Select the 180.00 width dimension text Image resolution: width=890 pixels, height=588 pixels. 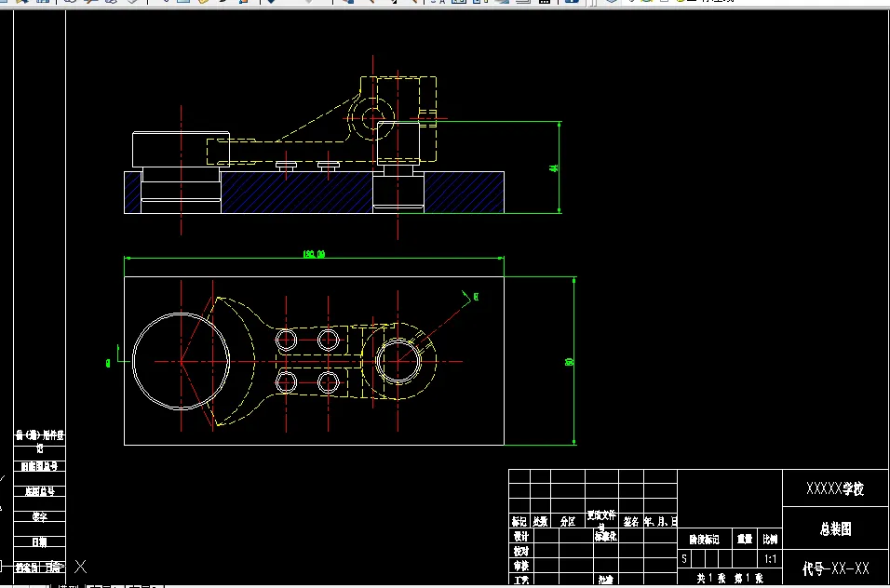click(x=314, y=254)
